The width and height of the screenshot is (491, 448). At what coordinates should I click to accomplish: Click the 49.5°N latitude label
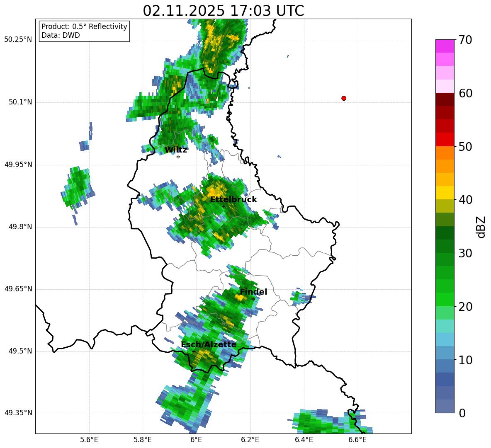21,351
